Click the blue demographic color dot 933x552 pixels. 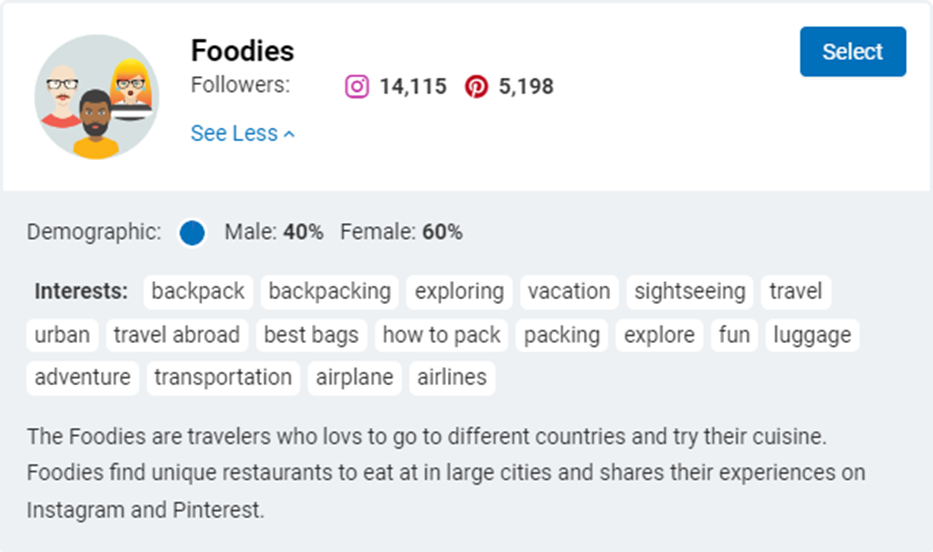point(192,233)
